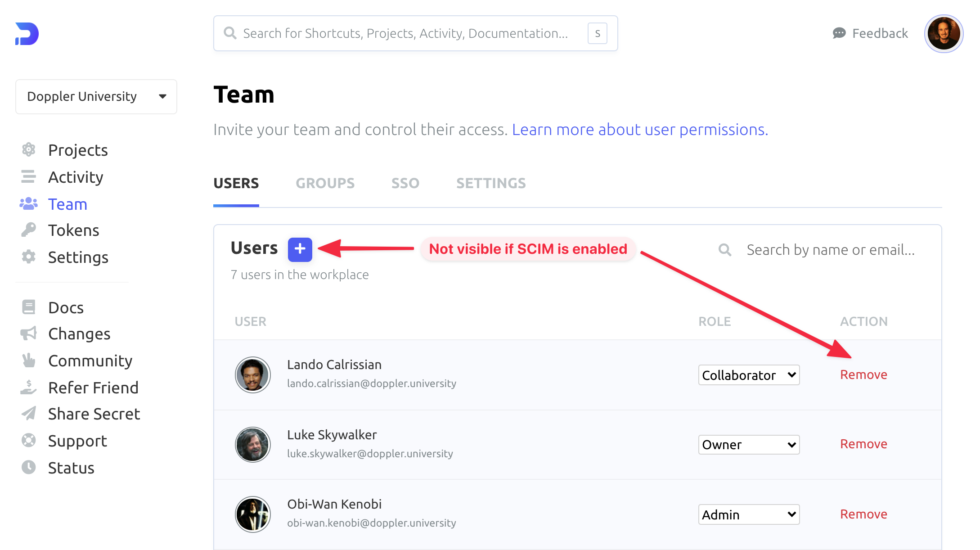The image size is (980, 550).
Task: Switch to the GROUPS tab
Action: click(325, 183)
